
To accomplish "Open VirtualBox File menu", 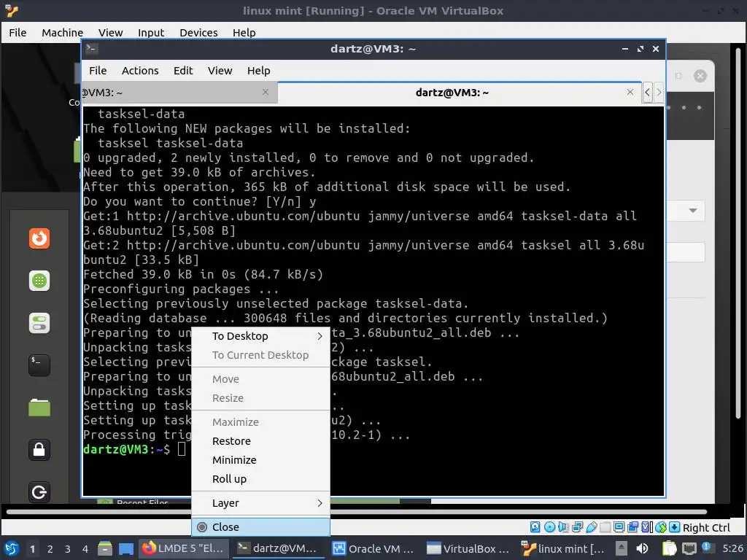I will 18,32.
